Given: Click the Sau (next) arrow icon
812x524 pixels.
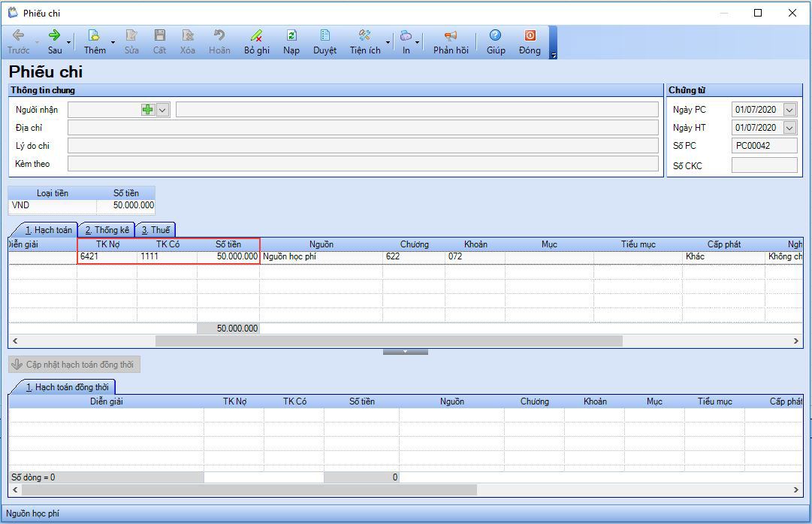Looking at the screenshot, I should [x=55, y=35].
